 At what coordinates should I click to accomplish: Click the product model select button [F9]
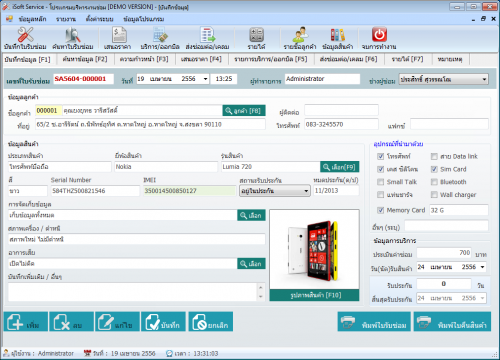click(x=340, y=167)
